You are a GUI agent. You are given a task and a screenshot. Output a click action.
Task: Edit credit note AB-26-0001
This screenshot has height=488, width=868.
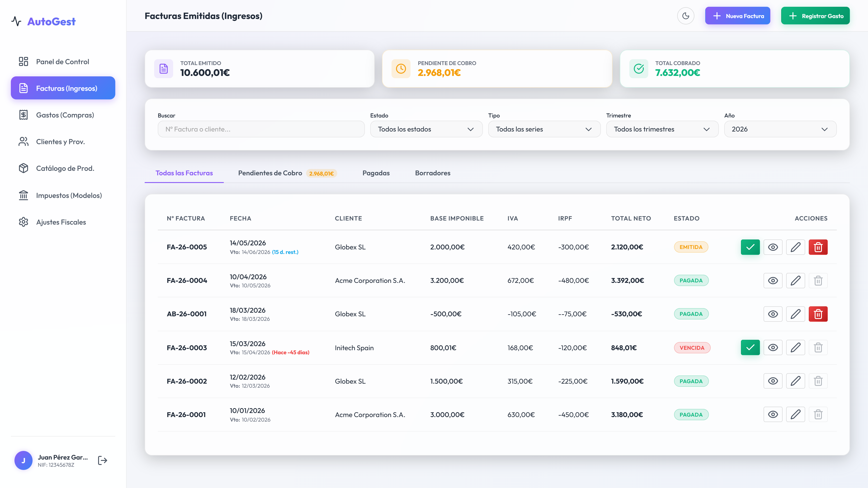pos(795,314)
